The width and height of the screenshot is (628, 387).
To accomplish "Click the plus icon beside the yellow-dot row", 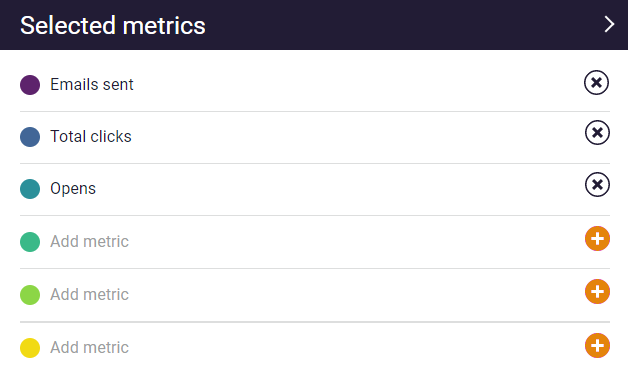I will (597, 345).
